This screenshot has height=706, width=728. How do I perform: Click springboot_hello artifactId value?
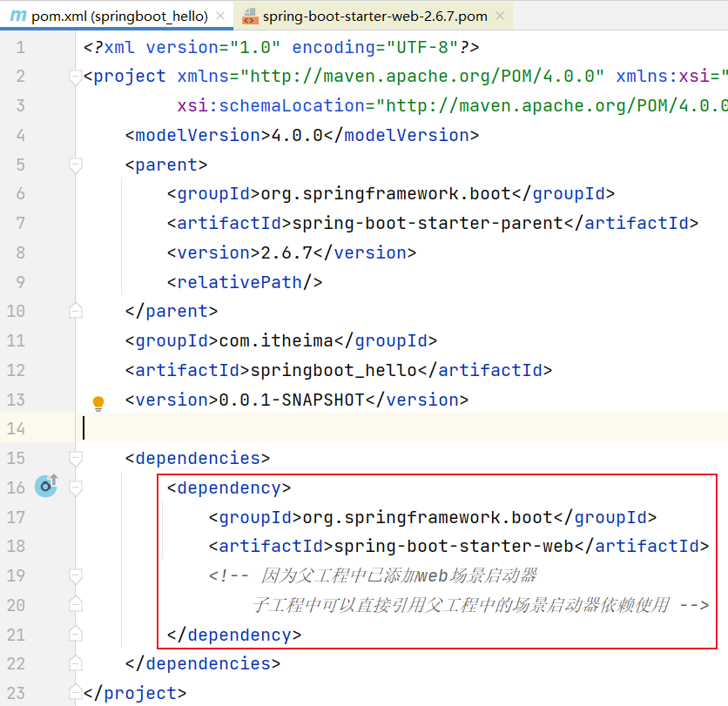[334, 370]
